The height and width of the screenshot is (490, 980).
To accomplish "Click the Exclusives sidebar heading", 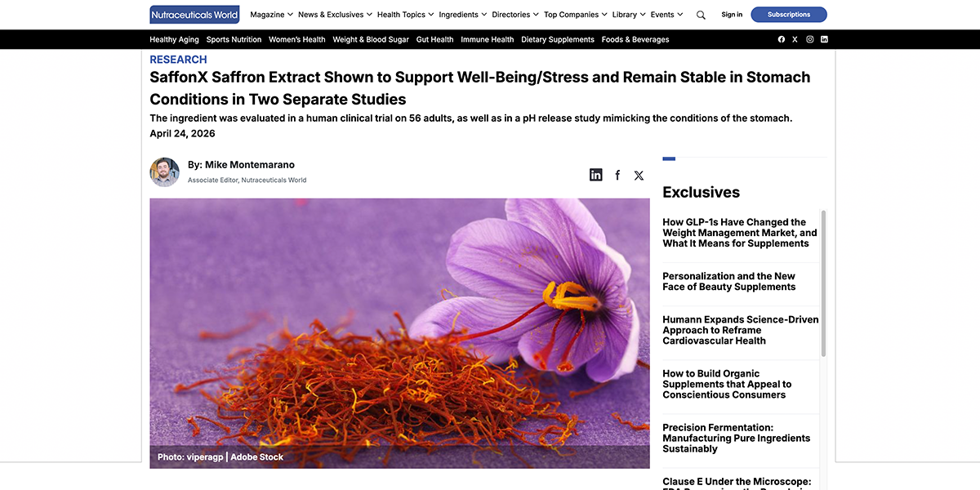I will coord(701,193).
